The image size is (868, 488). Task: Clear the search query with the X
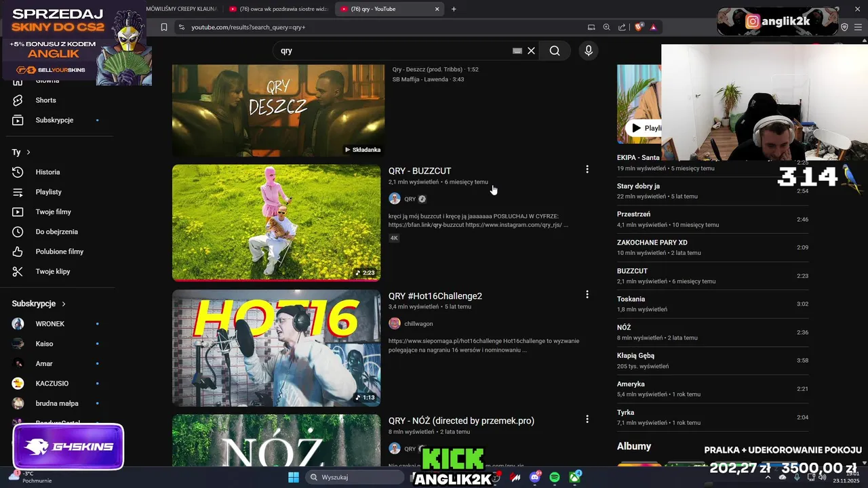click(x=532, y=51)
